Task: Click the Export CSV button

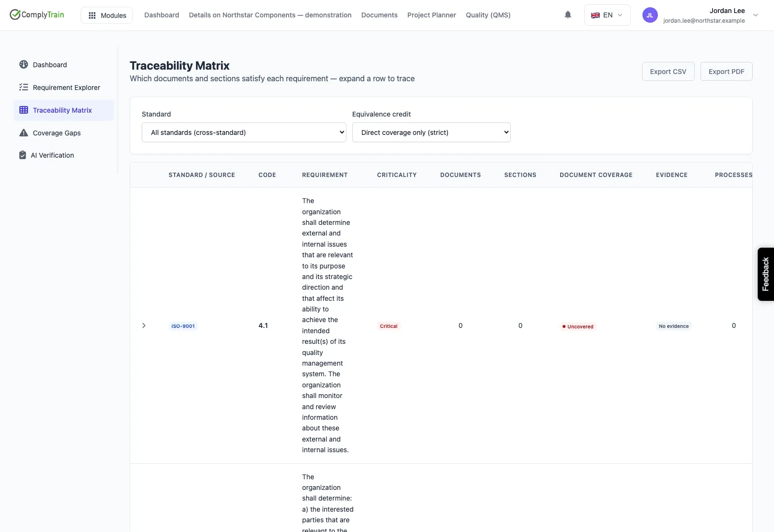Action: pos(668,72)
